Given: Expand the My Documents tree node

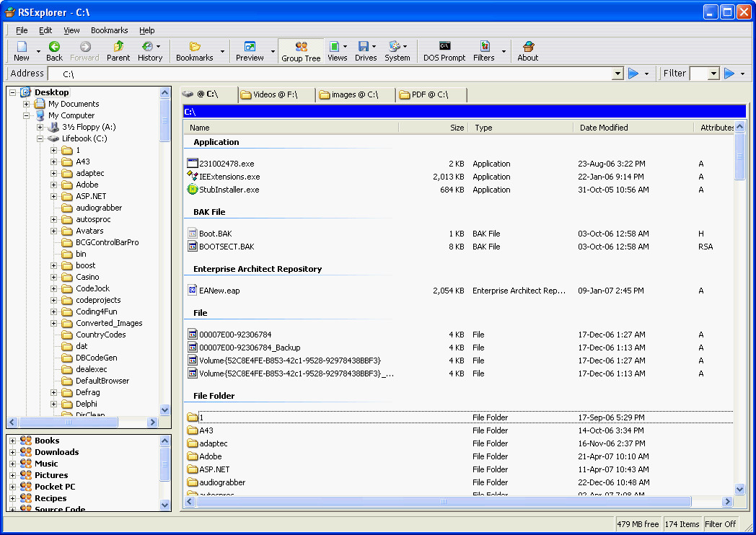Looking at the screenshot, I should (27, 104).
